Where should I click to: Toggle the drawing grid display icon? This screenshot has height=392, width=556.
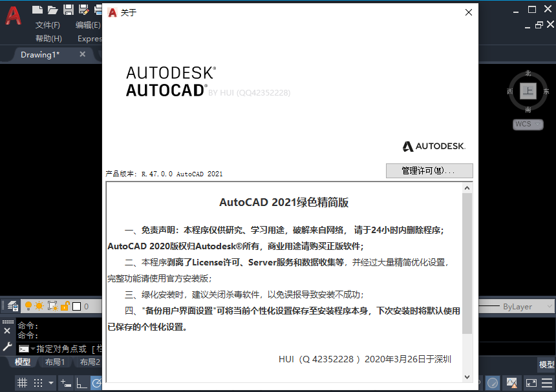pos(23,383)
